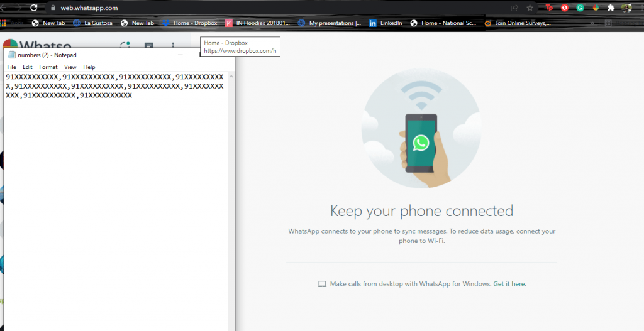Click the WhatsApp phone illustration

coord(421,128)
